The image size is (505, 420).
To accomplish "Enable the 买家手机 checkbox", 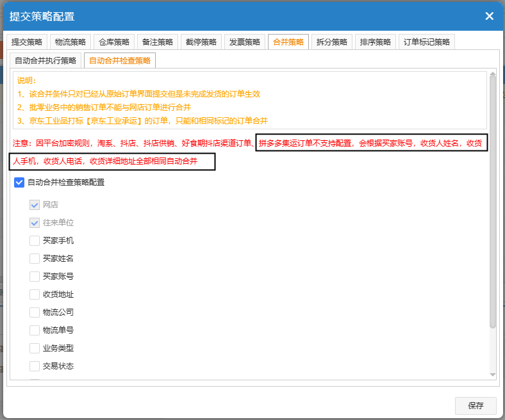I will 35,241.
